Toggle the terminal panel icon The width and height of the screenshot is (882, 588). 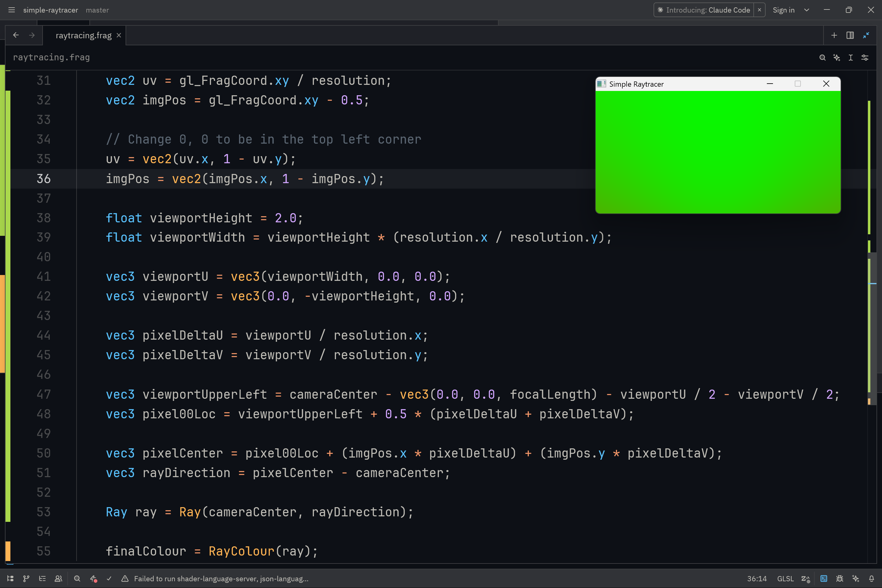(x=824, y=579)
